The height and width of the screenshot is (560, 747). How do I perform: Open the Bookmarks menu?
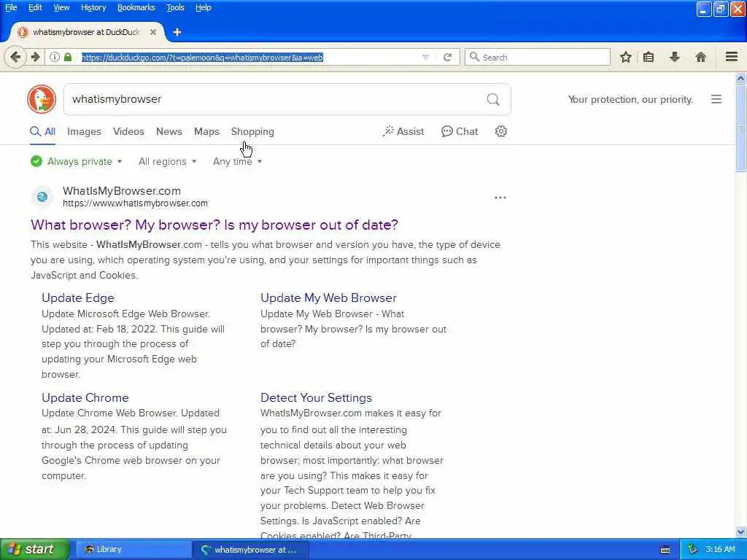pyautogui.click(x=136, y=7)
